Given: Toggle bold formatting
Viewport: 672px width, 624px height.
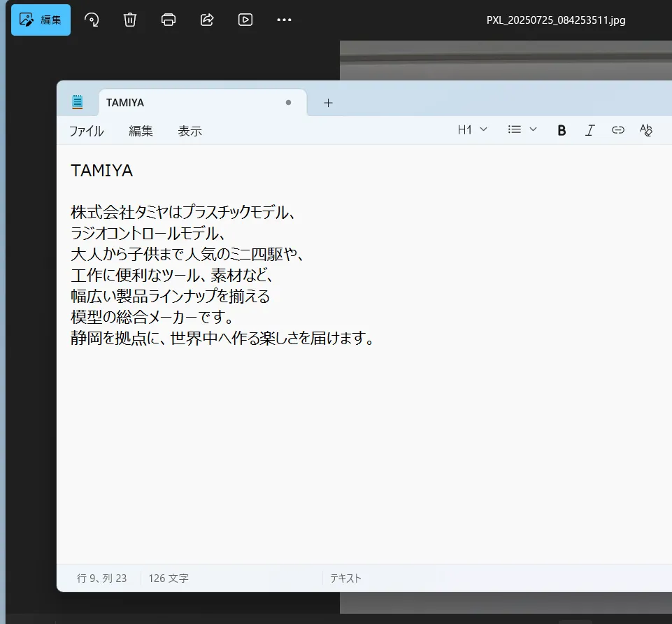Looking at the screenshot, I should tap(562, 130).
